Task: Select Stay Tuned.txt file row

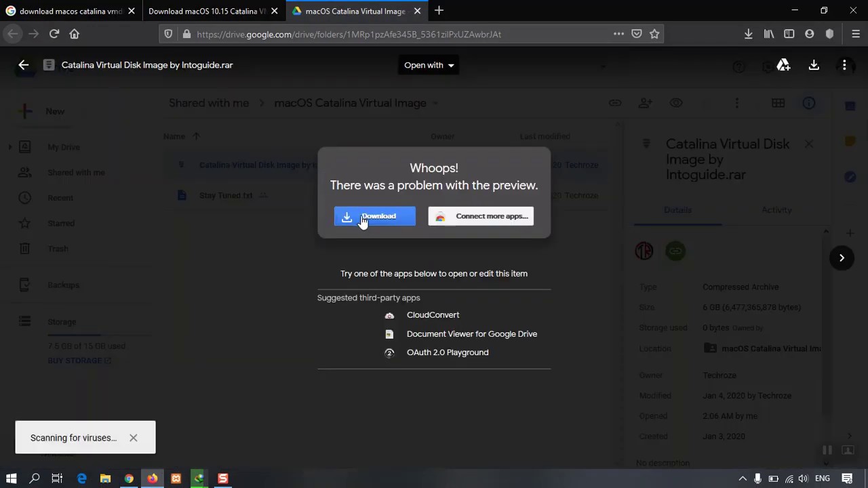Action: 387,195
